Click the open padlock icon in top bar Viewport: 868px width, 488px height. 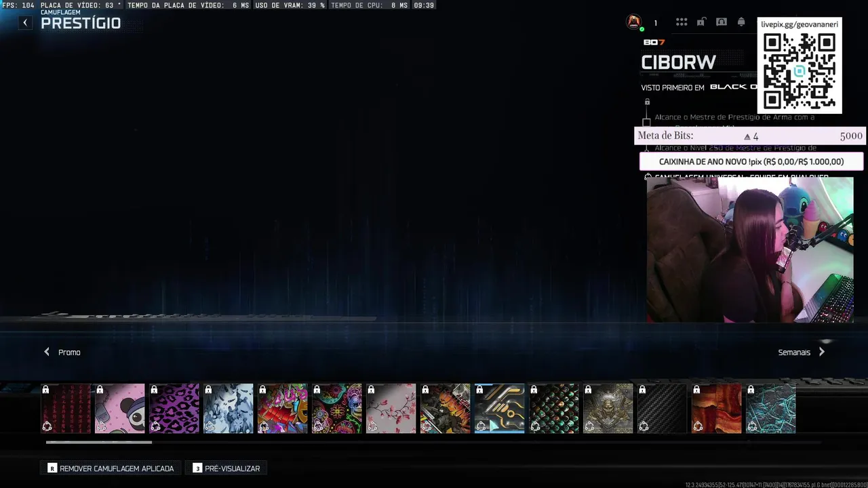pos(701,22)
